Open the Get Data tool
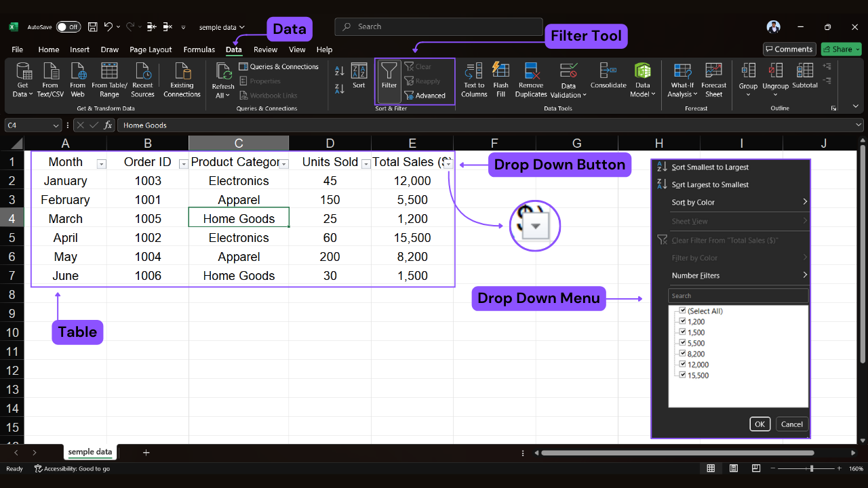Screen dimensions: 868x488 coord(22,80)
